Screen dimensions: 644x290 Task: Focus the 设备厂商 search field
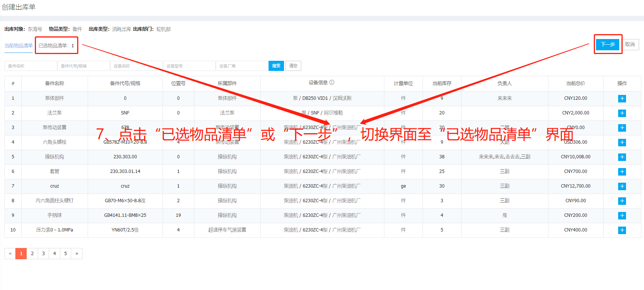pyautogui.click(x=242, y=66)
